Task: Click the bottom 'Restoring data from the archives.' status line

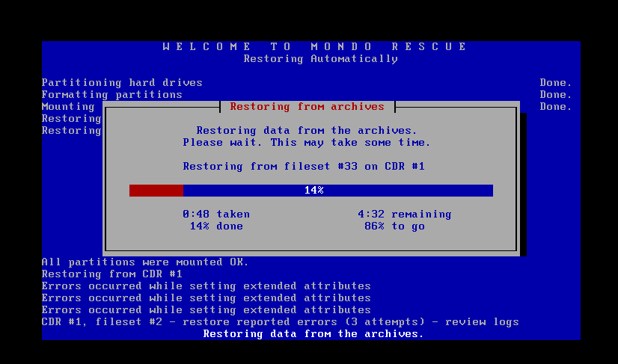Action: pyautogui.click(x=313, y=333)
